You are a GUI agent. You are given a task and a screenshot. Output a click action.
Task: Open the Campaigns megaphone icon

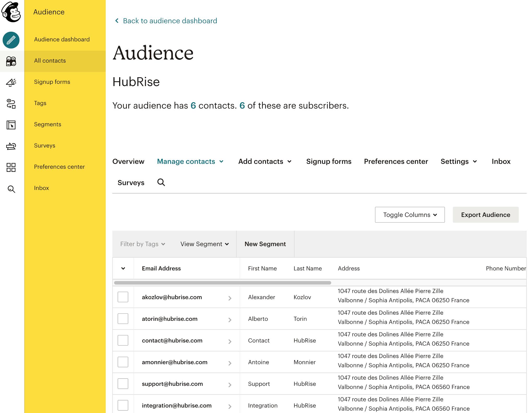tap(11, 82)
